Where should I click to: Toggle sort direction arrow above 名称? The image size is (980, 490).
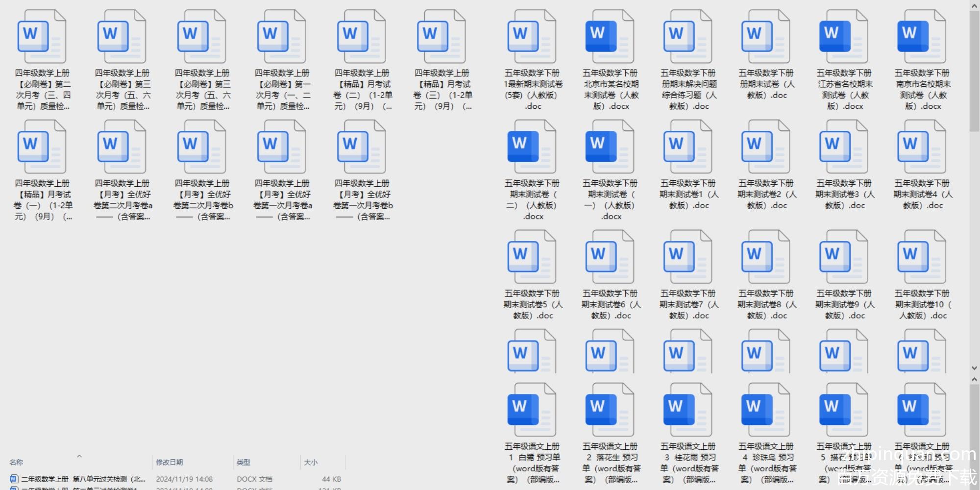tap(79, 456)
